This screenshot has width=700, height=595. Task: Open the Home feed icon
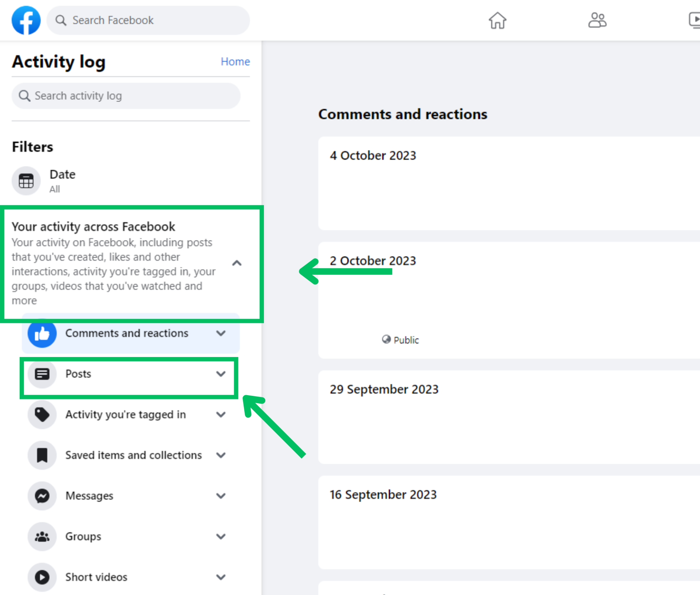(x=497, y=20)
